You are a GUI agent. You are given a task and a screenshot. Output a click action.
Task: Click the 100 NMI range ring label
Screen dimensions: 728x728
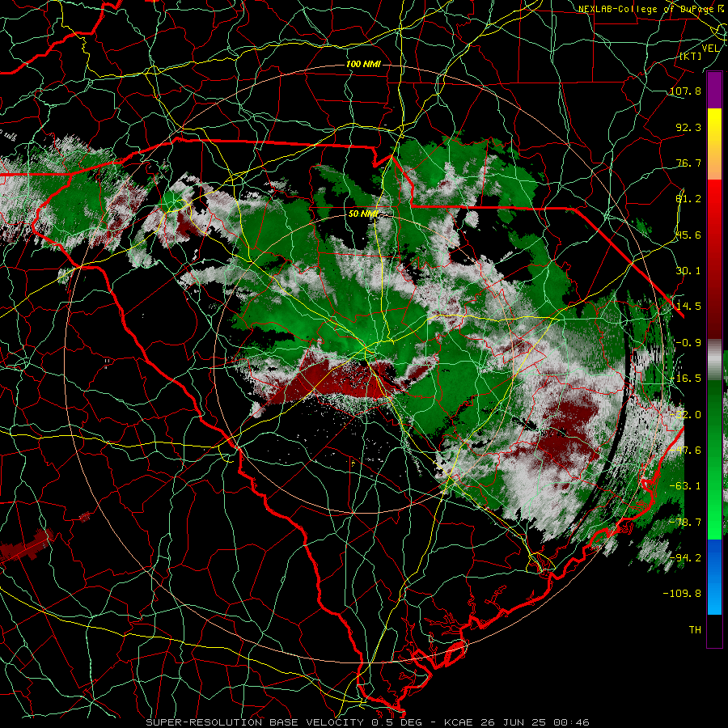coord(363,64)
